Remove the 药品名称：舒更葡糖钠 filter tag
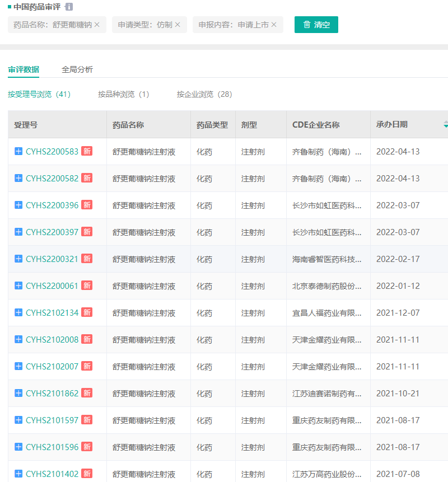 97,25
